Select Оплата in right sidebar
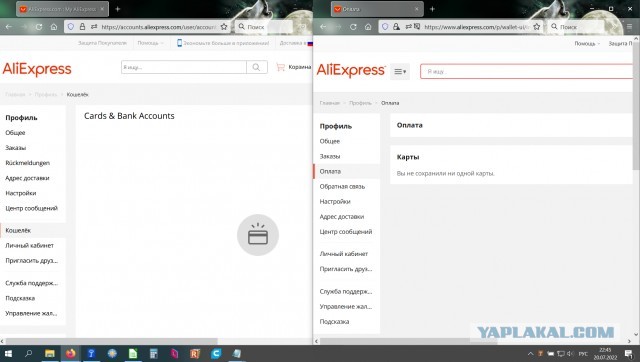The height and width of the screenshot is (362, 640). [x=330, y=171]
